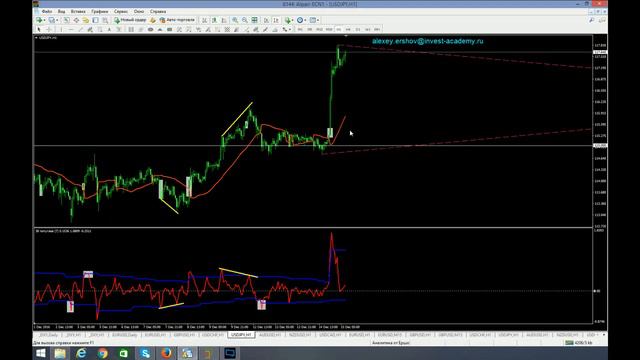The image size is (640, 360).
Task: Toggle Auto trading on or off
Action: (x=178, y=20)
